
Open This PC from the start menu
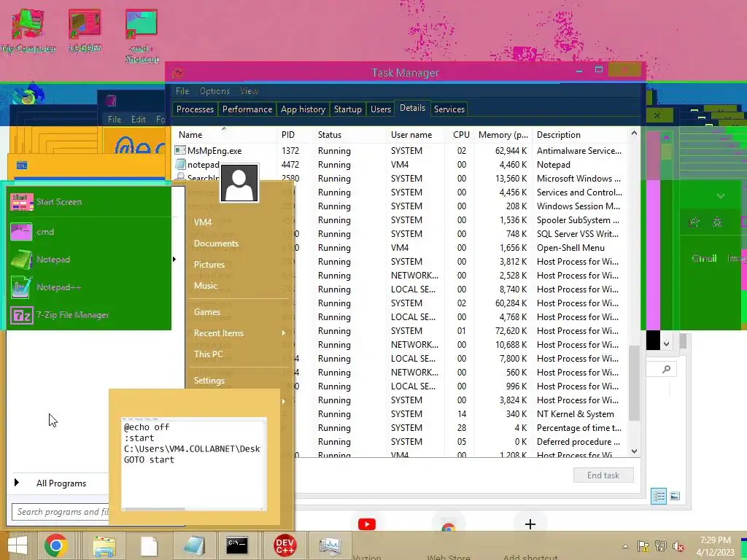point(208,354)
